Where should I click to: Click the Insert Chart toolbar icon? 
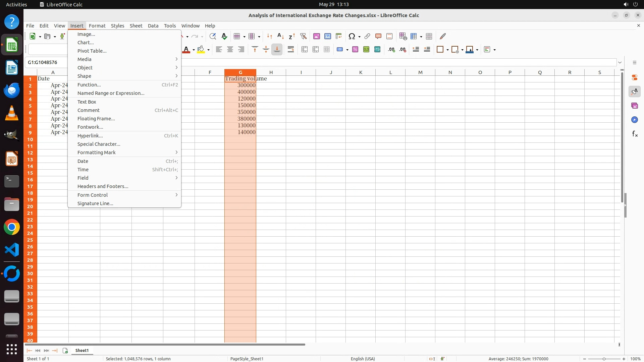click(x=328, y=36)
